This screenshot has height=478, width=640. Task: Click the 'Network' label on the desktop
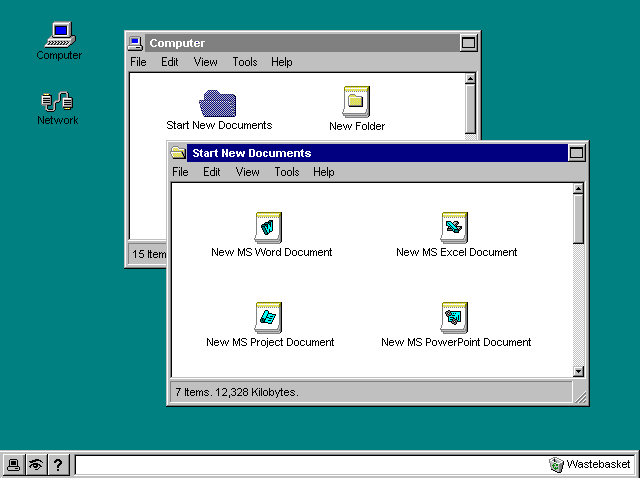[x=58, y=120]
